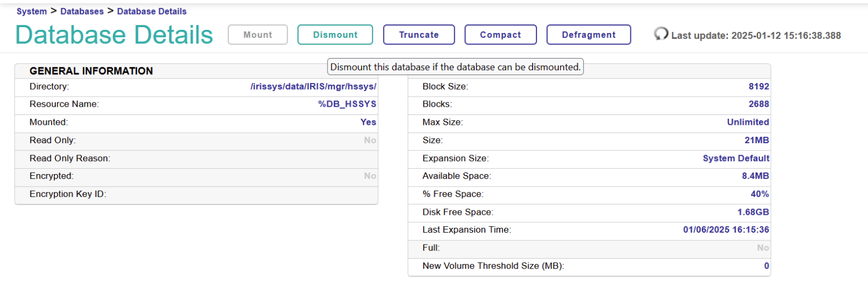Click the Expansion Size value System Default
868x288 pixels.
click(x=736, y=158)
